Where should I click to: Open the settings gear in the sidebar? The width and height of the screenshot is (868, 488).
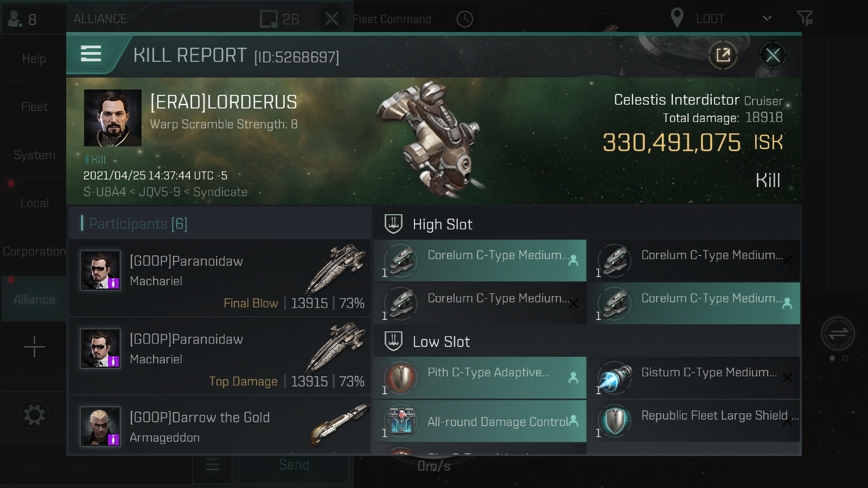(x=34, y=415)
